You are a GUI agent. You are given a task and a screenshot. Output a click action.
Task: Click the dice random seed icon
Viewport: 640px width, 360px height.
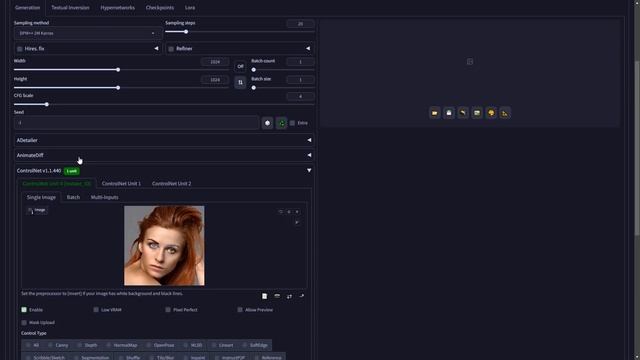click(x=267, y=123)
